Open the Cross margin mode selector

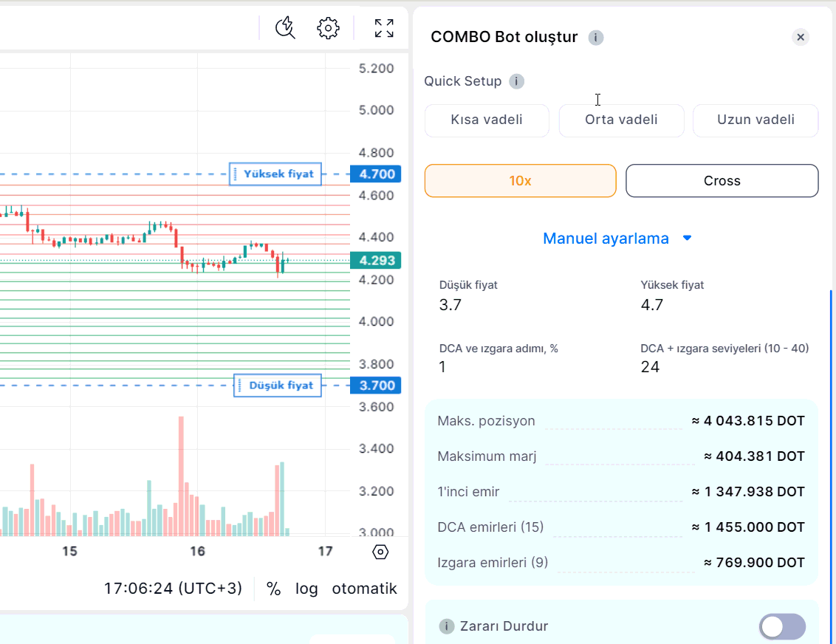pyautogui.click(x=722, y=181)
